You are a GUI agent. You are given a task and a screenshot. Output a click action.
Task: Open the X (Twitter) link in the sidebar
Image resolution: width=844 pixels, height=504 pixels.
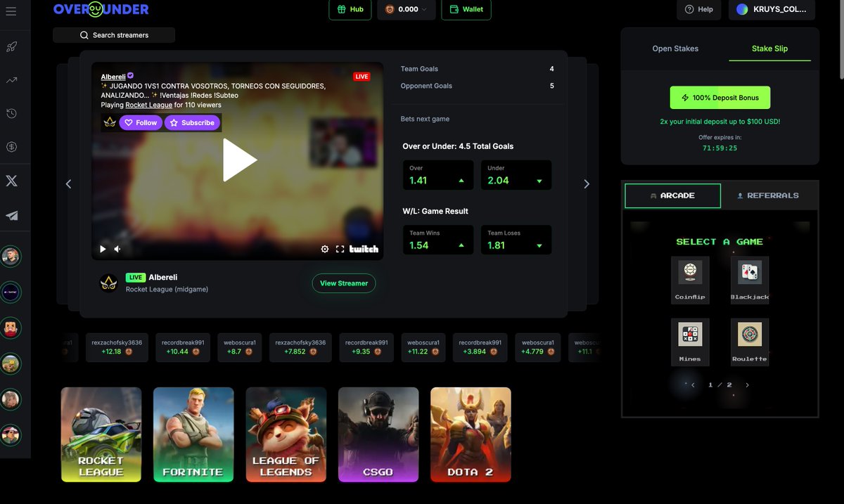tap(11, 181)
